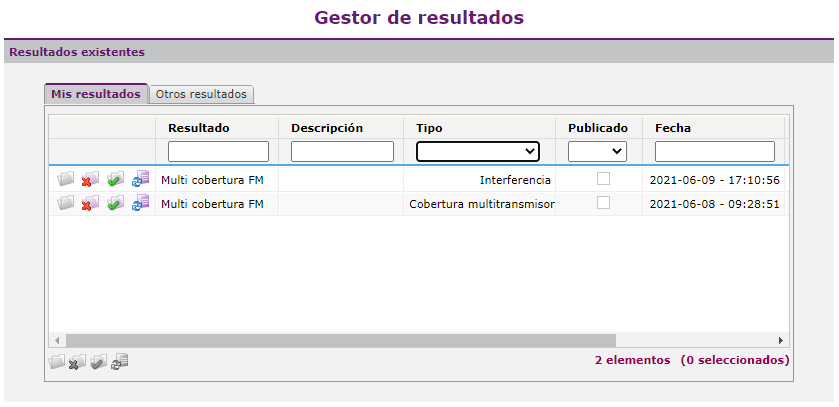Click the Resultado filter text field
839x407 pixels.
218,151
